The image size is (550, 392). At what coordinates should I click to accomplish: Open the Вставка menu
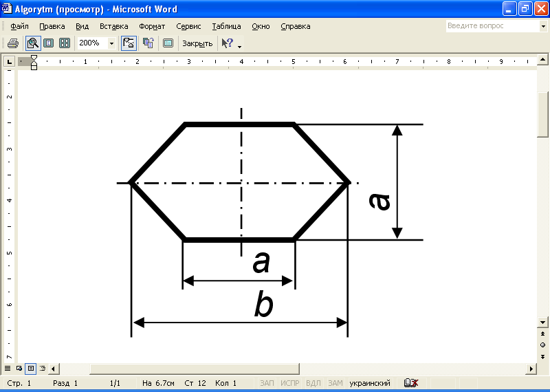(114, 26)
